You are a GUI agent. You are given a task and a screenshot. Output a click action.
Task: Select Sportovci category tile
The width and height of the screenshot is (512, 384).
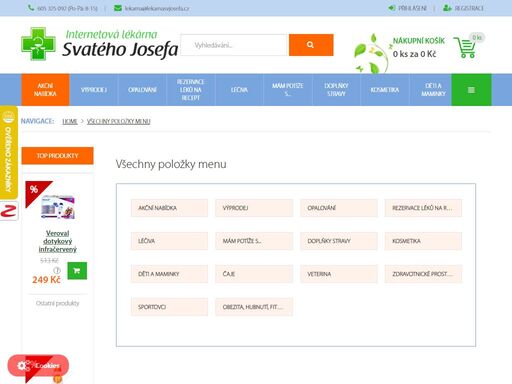click(169, 307)
